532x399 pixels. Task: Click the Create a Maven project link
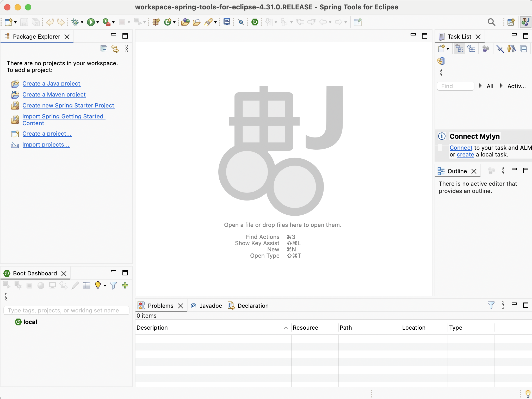(54, 94)
